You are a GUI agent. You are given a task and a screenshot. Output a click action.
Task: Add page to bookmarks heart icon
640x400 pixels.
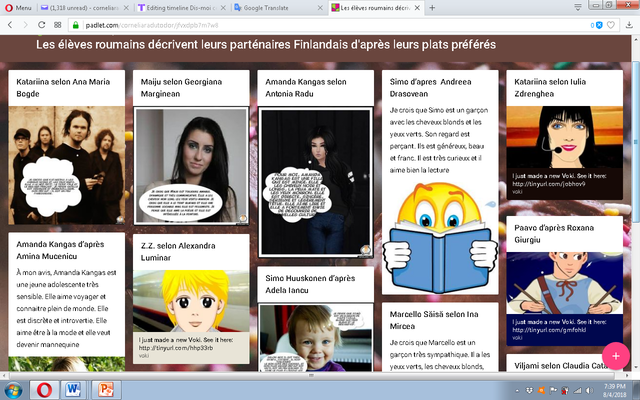(611, 25)
